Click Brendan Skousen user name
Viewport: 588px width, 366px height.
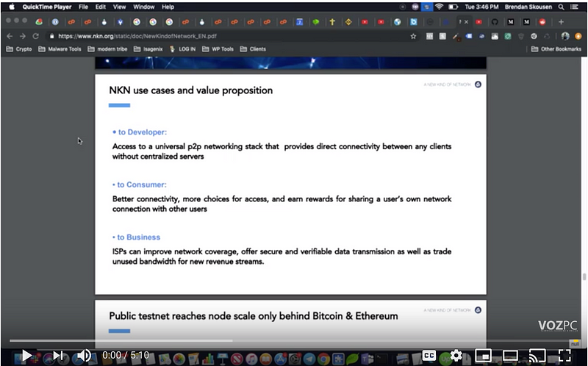pos(528,7)
